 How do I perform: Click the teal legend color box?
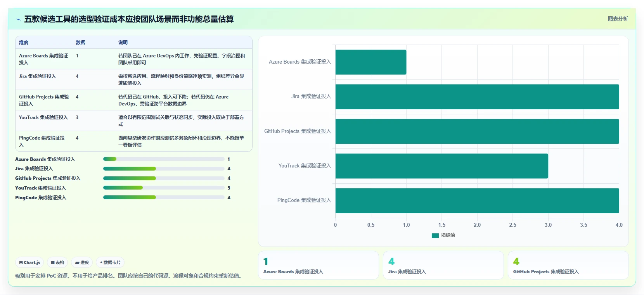[435, 236]
